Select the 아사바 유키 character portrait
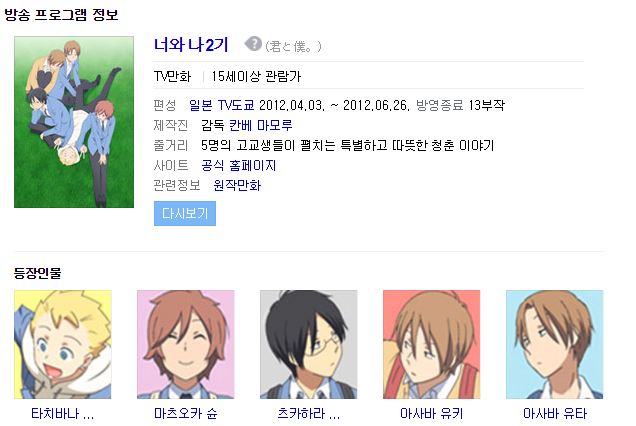 point(432,344)
